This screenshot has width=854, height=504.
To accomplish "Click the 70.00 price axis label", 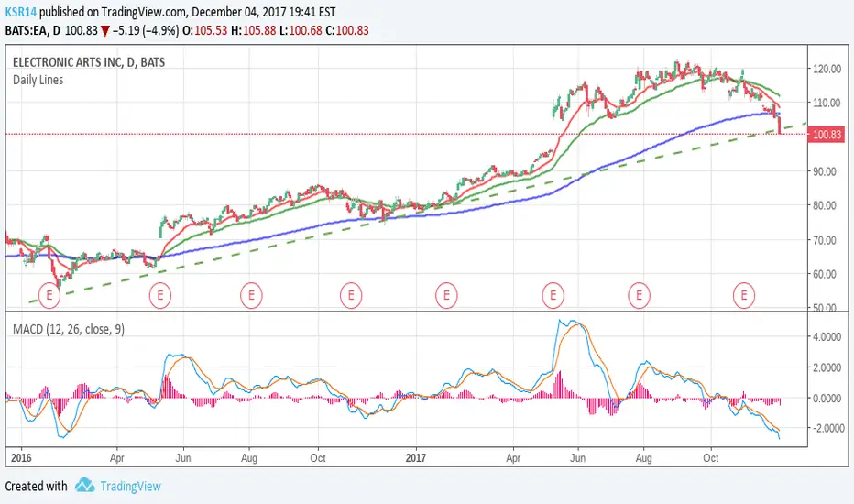I will click(825, 240).
